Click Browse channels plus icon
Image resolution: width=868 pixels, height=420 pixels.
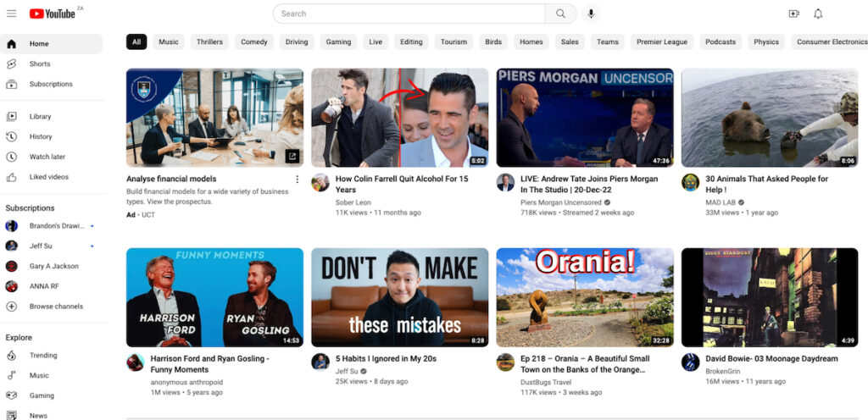[11, 307]
